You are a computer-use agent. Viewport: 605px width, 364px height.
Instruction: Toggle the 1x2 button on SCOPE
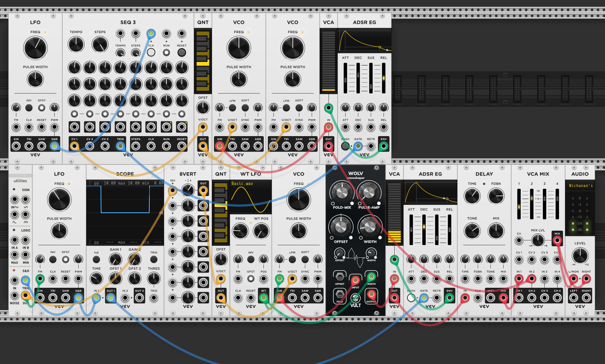96,259
